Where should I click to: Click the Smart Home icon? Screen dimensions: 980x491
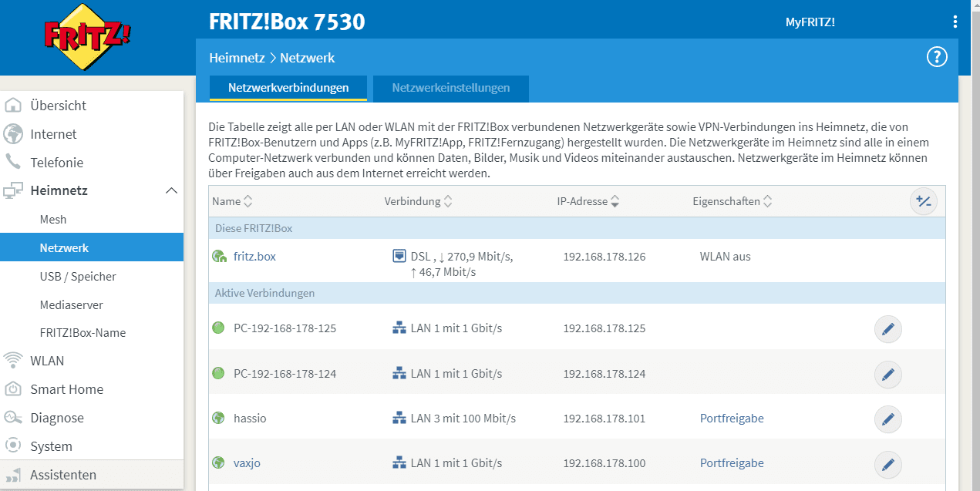(x=14, y=389)
